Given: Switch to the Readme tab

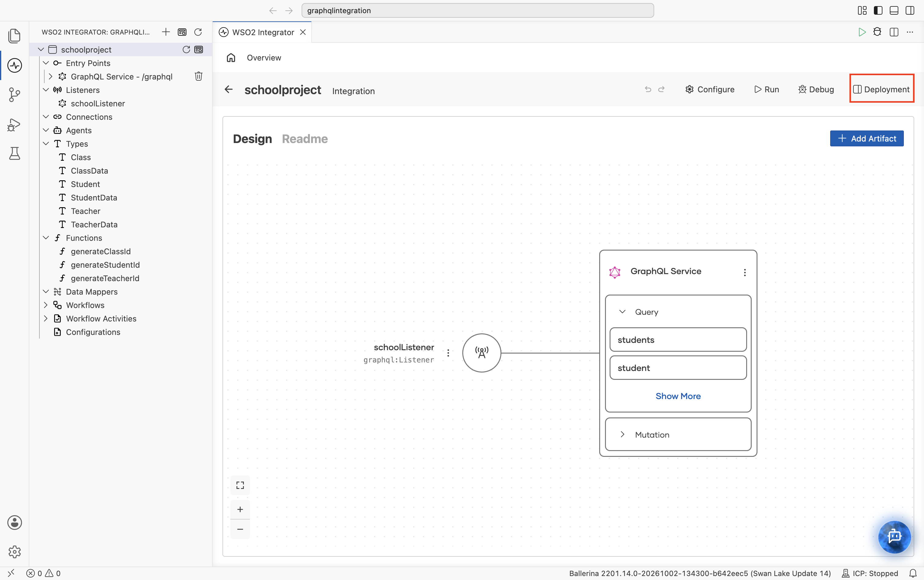Looking at the screenshot, I should 305,139.
